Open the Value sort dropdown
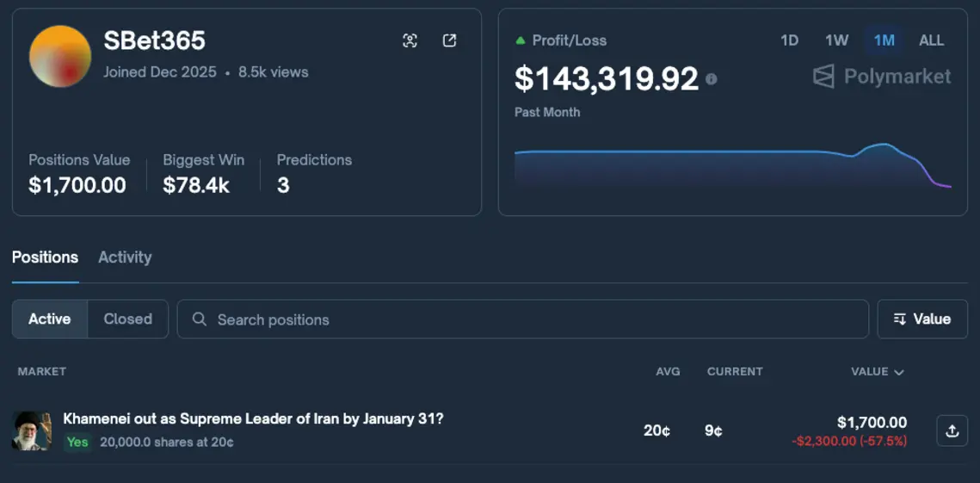 (x=922, y=319)
